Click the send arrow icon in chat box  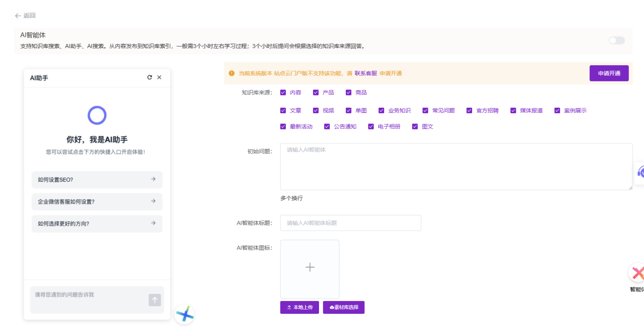point(155,300)
